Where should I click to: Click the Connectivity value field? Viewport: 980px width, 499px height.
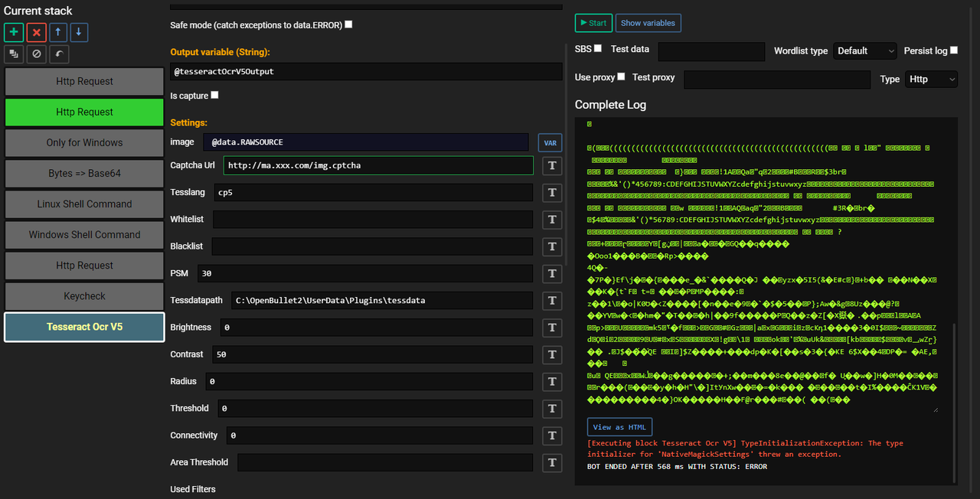point(379,435)
